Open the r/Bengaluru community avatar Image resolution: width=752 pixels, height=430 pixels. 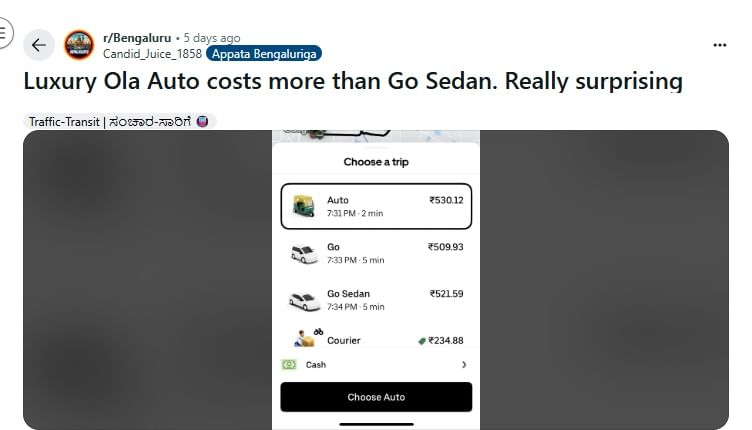click(79, 45)
